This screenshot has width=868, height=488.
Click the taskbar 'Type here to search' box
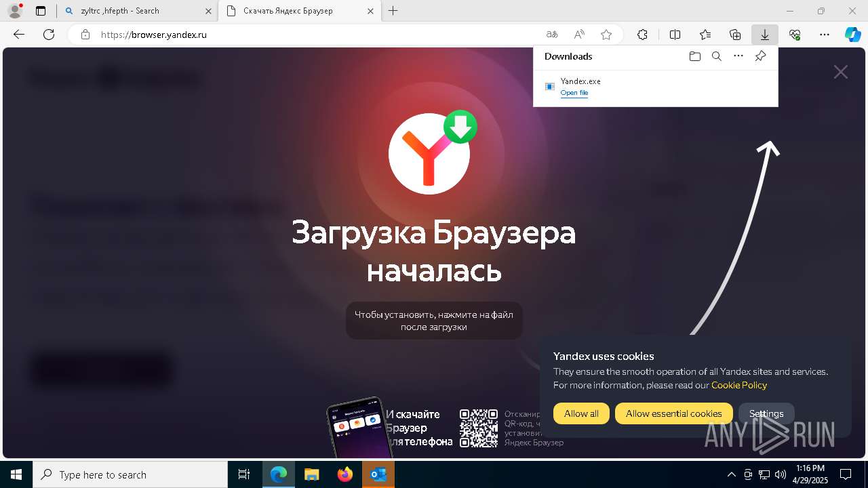tap(130, 474)
